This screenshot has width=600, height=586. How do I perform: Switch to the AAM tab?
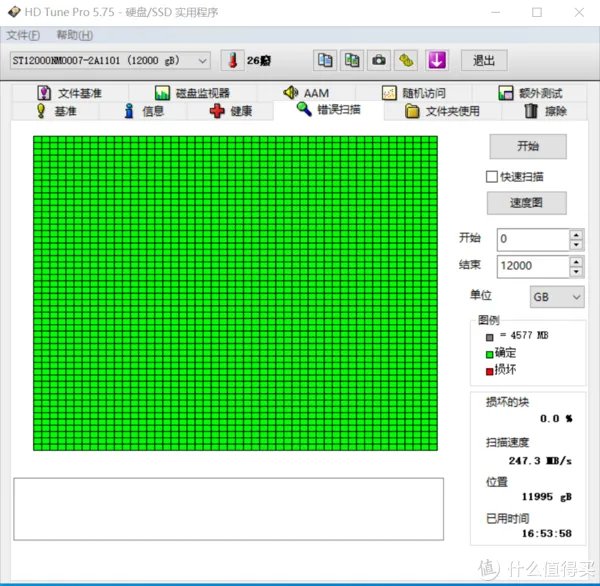[306, 93]
